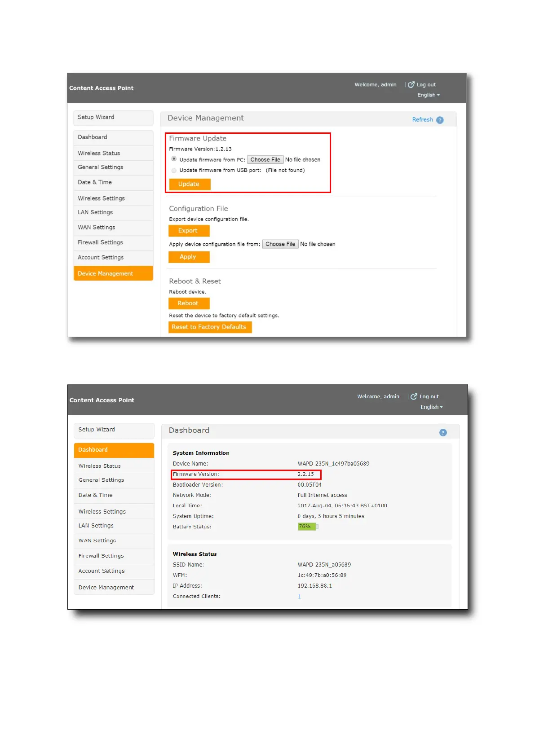
Task: Open General Settings in the top sidebar
Action: pos(113,167)
